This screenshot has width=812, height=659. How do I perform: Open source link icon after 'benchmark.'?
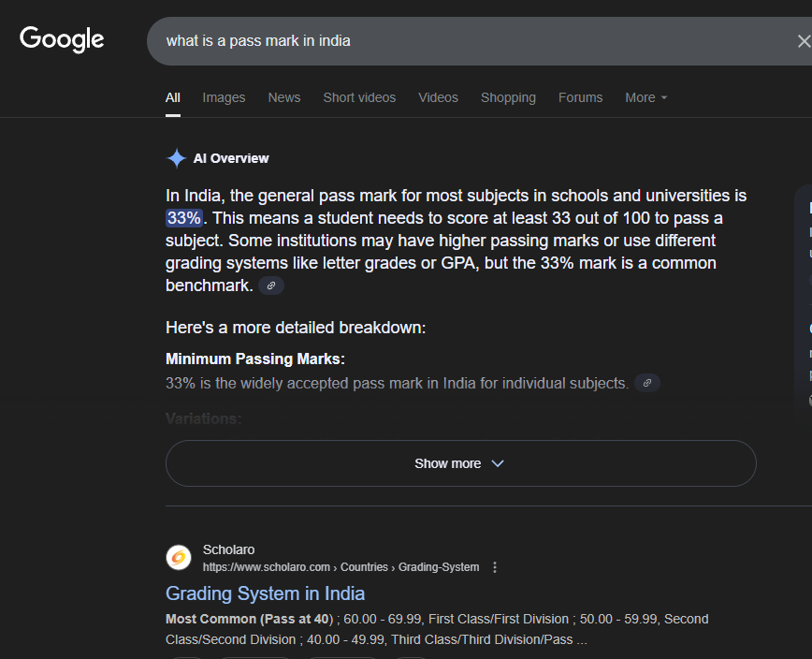[271, 286]
